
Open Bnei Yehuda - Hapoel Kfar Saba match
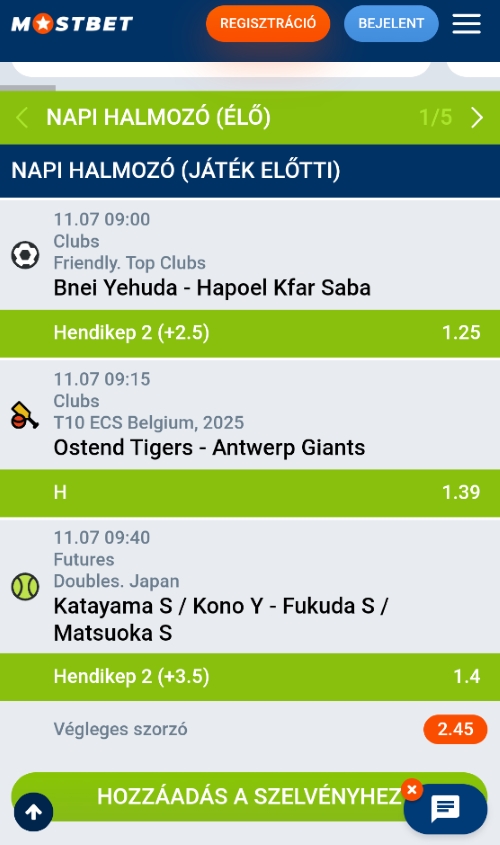[x=212, y=288]
